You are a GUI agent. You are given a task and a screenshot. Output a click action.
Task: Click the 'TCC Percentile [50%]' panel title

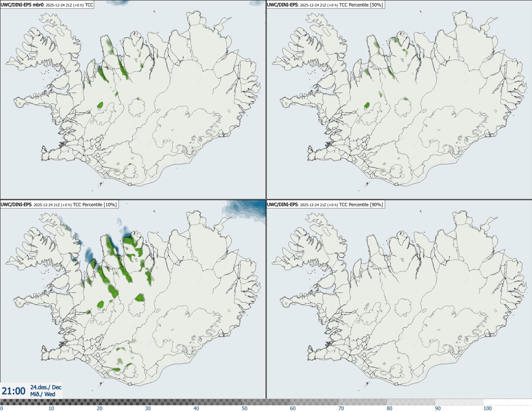click(325, 5)
